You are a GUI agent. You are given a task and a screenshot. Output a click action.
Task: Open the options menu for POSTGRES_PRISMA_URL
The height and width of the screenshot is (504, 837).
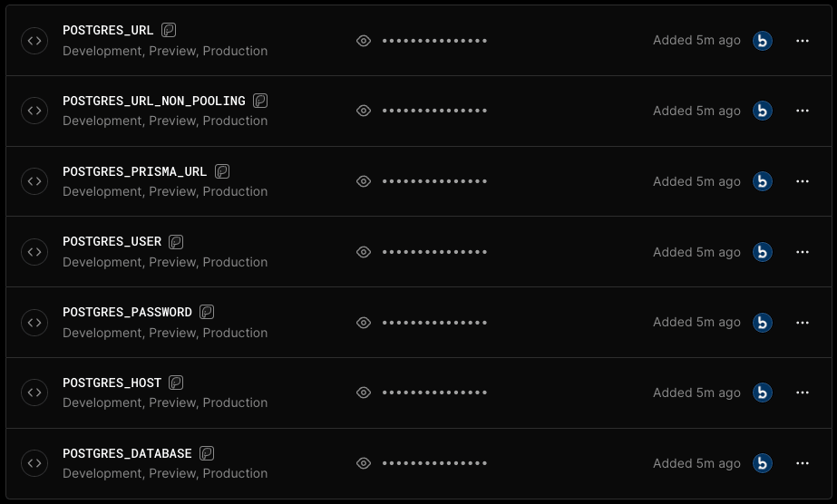point(802,181)
